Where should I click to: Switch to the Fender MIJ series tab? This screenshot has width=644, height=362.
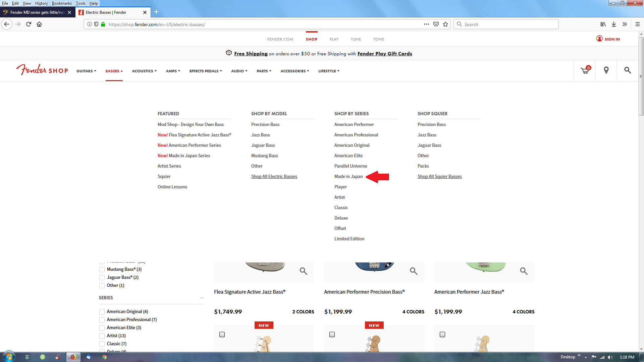[38, 12]
